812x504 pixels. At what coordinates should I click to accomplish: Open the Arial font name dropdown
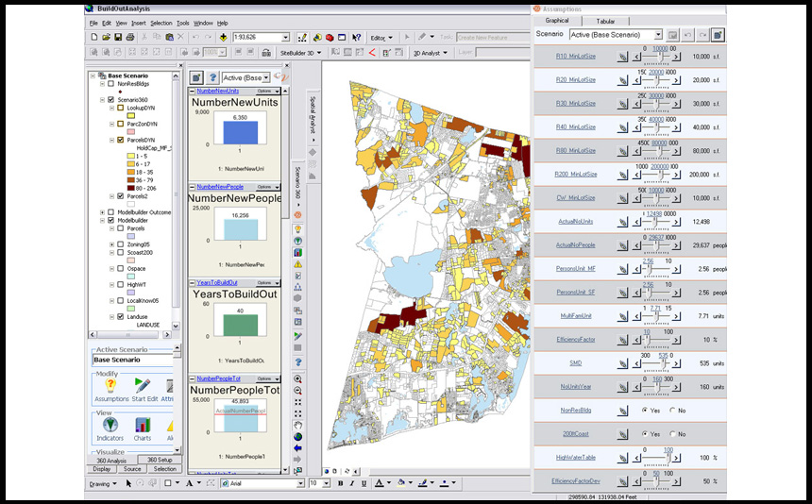click(300, 483)
